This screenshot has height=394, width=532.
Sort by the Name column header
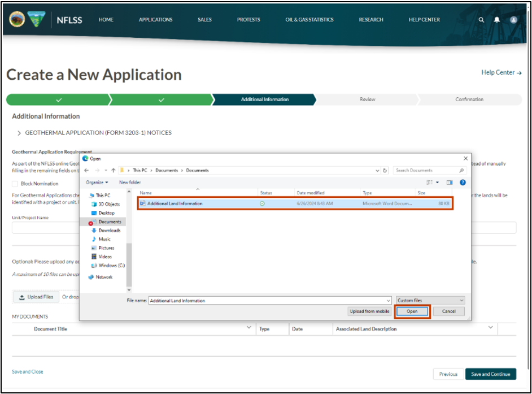(146, 193)
